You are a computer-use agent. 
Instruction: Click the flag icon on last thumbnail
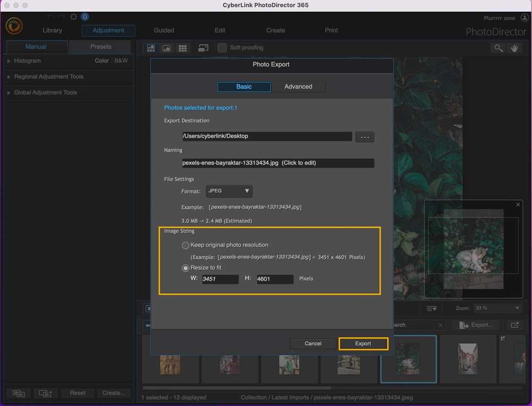[x=503, y=338]
